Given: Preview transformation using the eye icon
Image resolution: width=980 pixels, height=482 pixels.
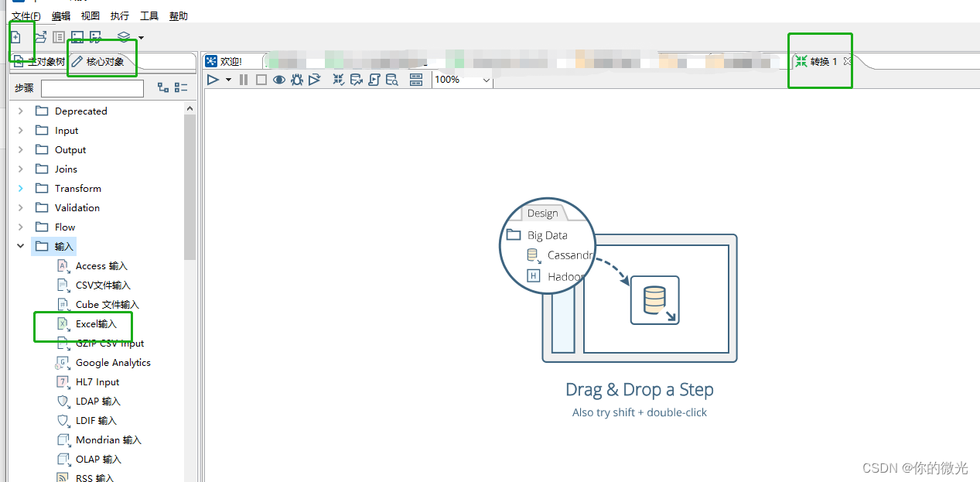Looking at the screenshot, I should (x=279, y=80).
